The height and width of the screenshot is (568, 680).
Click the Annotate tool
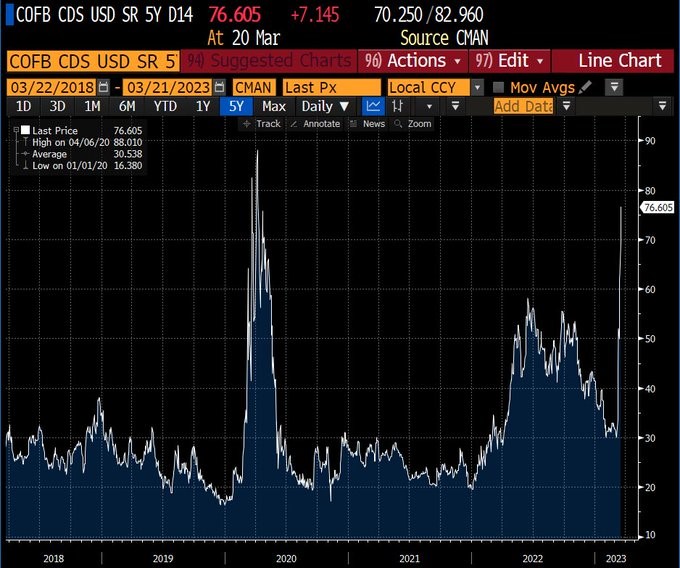tap(316, 124)
